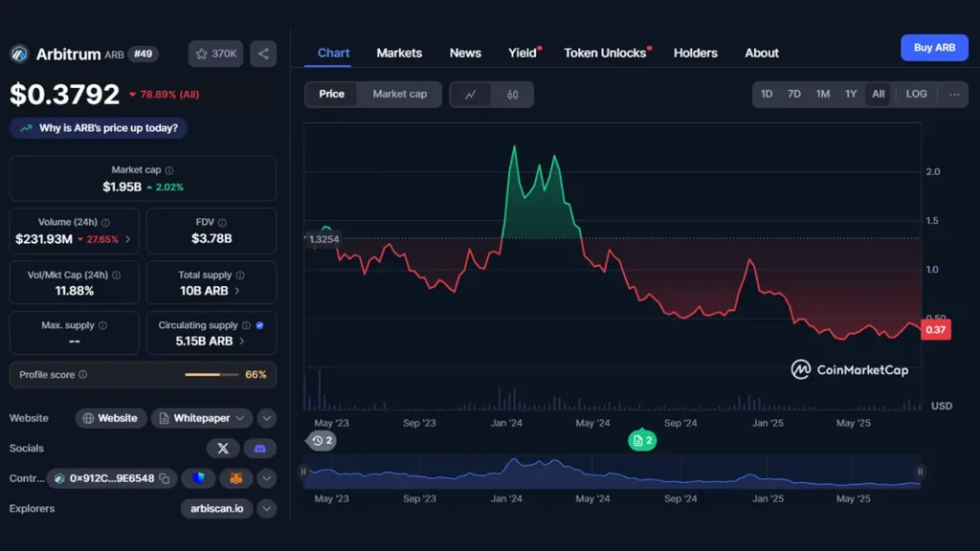
Task: Open Circulating supply details arrow
Action: [242, 342]
